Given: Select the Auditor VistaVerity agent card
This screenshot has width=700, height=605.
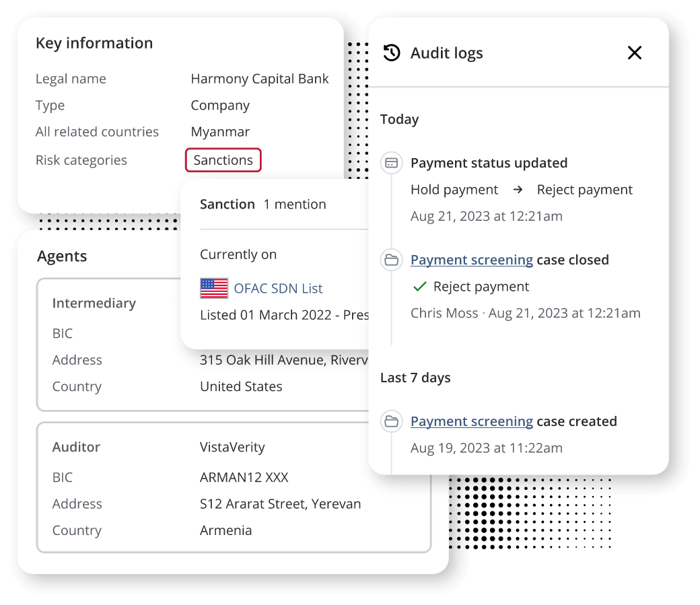Looking at the screenshot, I should tap(234, 487).
